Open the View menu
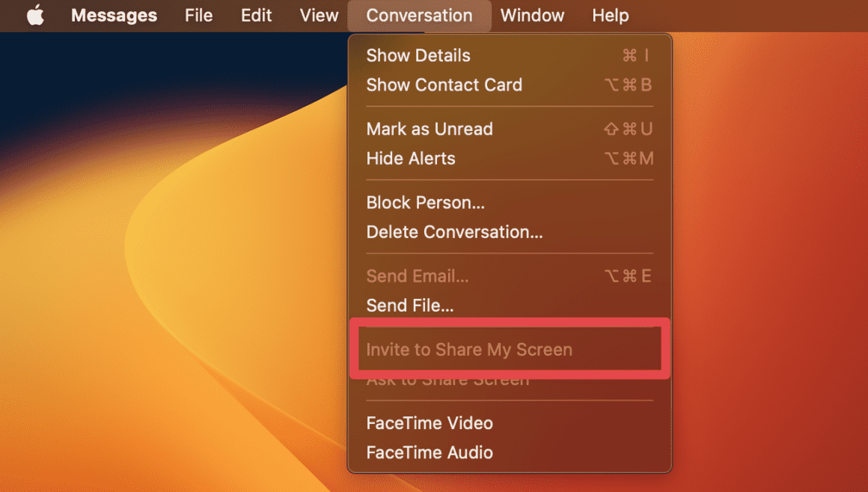Viewport: 868px width, 492px height. tap(318, 15)
